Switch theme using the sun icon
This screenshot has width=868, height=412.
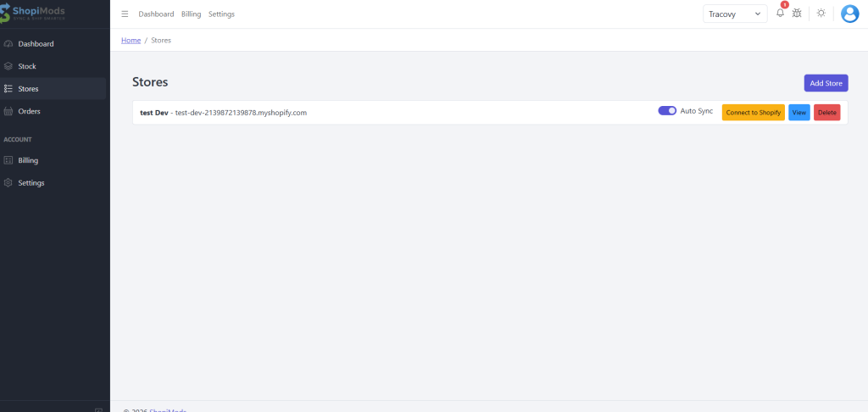[x=821, y=14]
